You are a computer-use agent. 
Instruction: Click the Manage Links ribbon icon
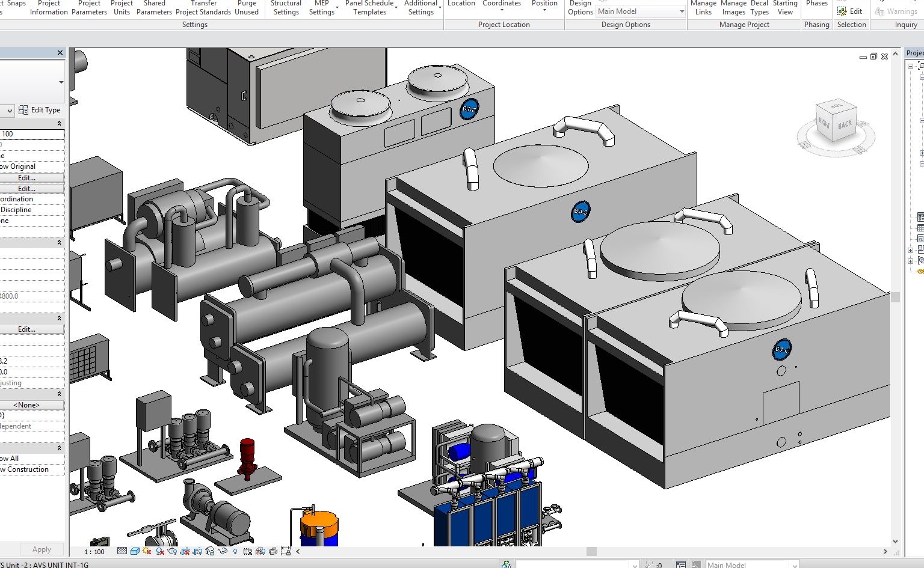(x=703, y=7)
